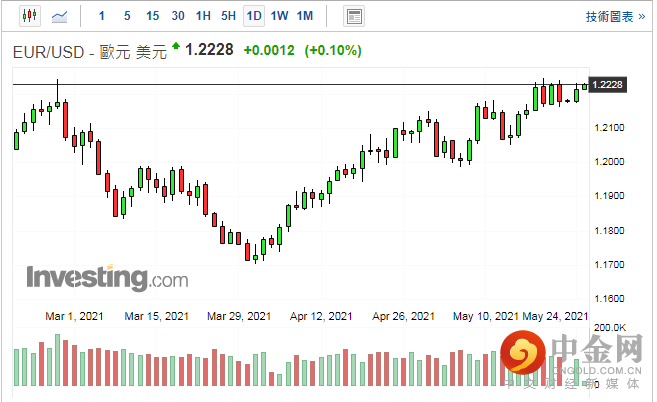
Task: Select the 1-minute timeframe
Action: (x=103, y=16)
